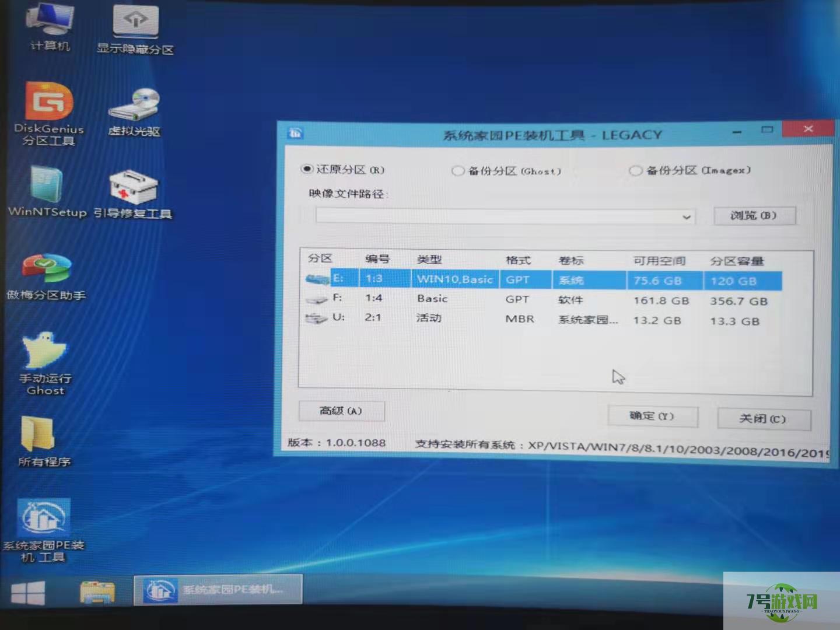Screen dimensions: 840x630
Task: Click the MBR format cell
Action: (x=520, y=319)
